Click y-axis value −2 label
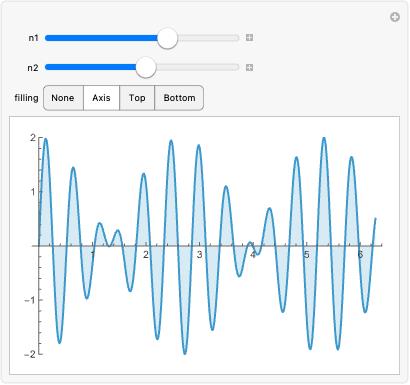This screenshot has width=410, height=385. [30, 354]
